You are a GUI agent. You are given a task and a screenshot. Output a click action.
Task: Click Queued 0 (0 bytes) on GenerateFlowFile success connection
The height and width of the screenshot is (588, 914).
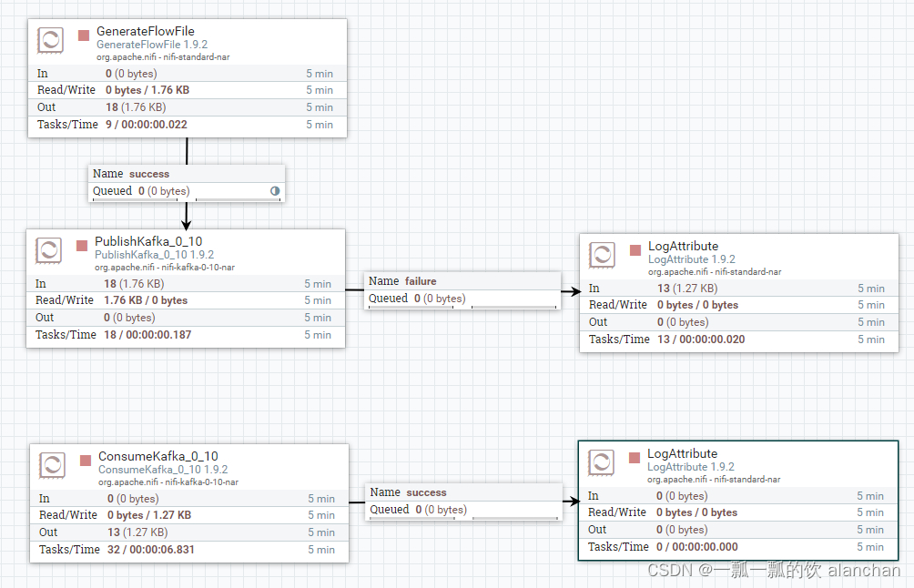(141, 191)
